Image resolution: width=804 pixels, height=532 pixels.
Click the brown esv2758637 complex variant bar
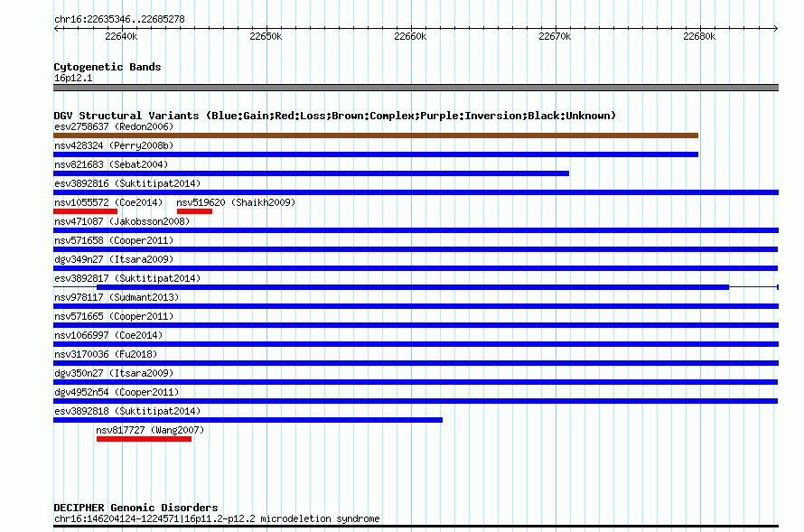[x=376, y=135]
